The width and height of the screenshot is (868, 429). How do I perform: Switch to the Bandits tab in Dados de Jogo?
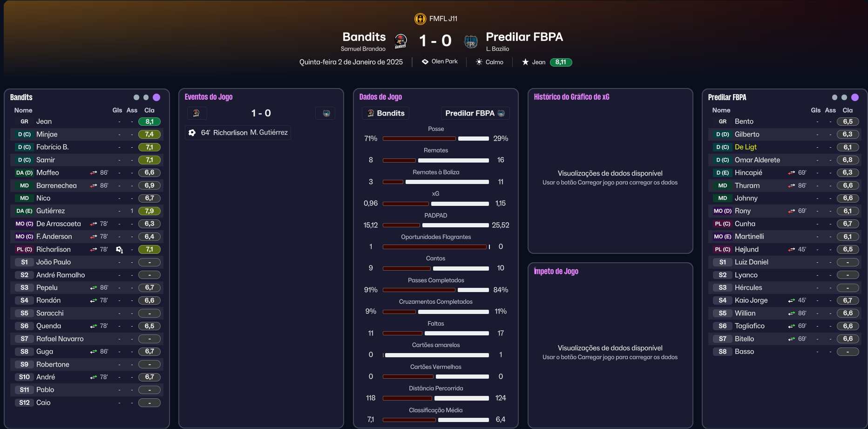[x=386, y=113]
